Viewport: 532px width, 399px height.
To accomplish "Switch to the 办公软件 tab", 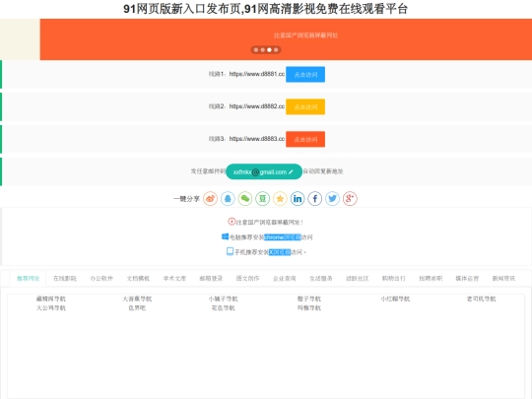I will tap(101, 279).
